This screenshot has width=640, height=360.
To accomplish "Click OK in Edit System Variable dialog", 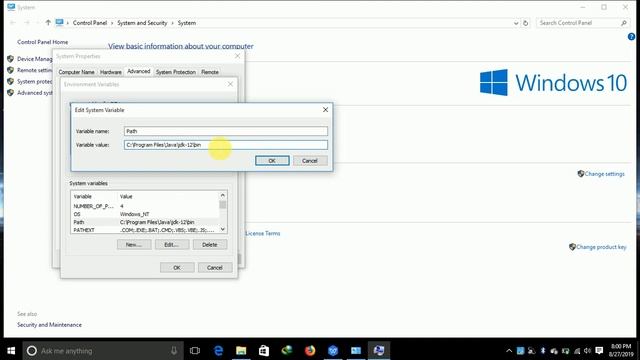I will (272, 161).
